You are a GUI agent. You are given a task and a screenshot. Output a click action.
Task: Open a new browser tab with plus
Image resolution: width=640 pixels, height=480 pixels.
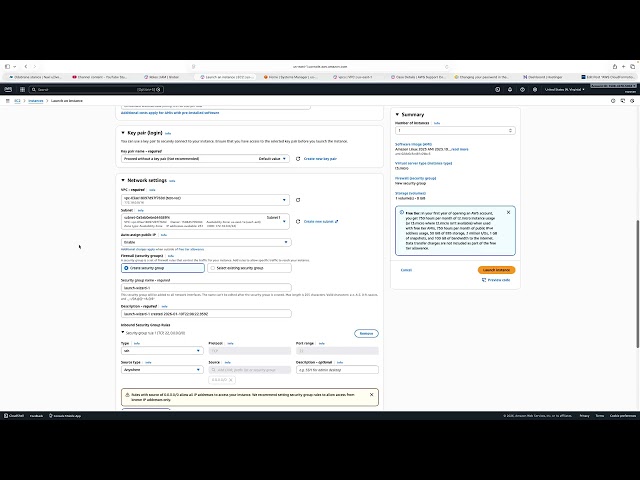pos(624,67)
